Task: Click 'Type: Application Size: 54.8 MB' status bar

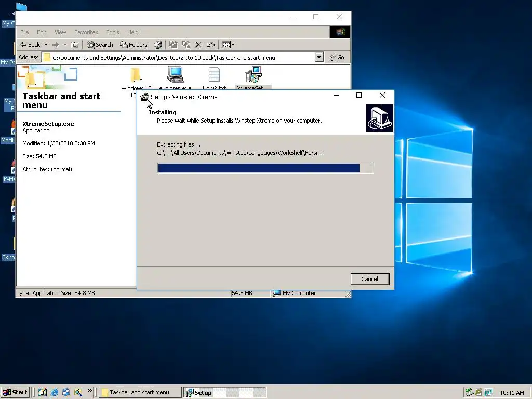Action: 56,293
